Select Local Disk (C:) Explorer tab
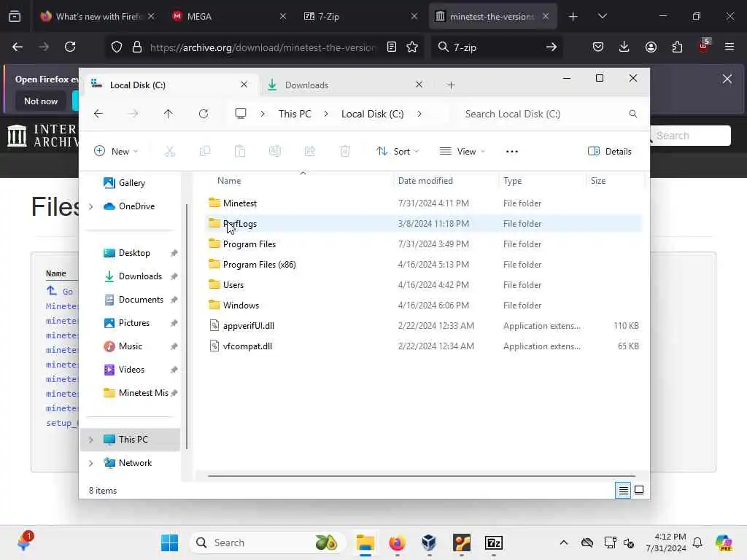Screen dimensions: 747x560 tap(171, 85)
